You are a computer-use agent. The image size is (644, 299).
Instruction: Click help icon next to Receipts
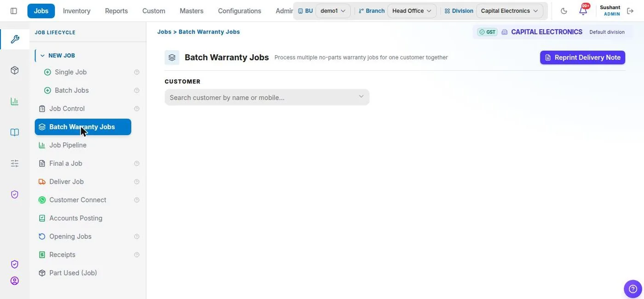137,255
